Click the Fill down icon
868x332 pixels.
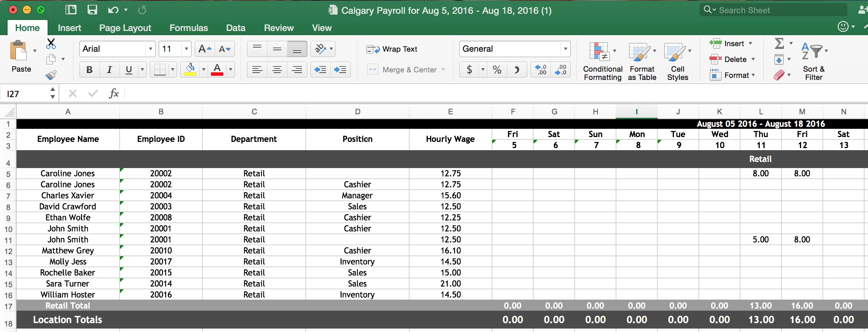tap(779, 59)
